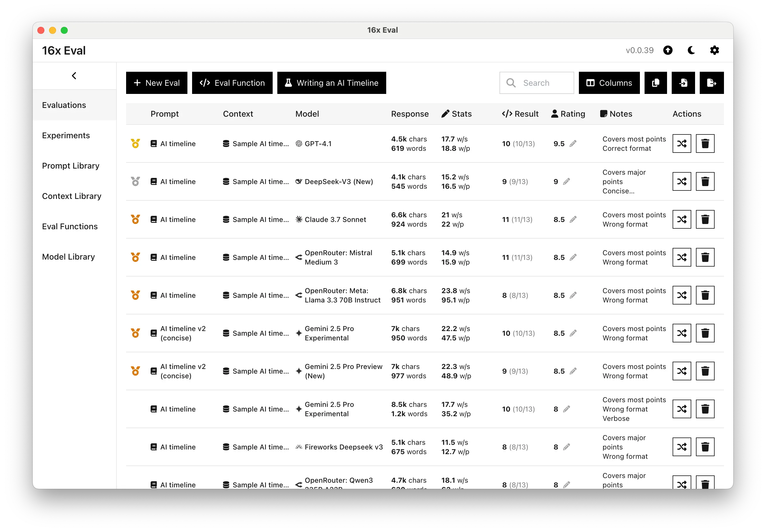The width and height of the screenshot is (766, 532).
Task: Click shuffle icon in Fireworks Deepseek v3 row
Action: coord(682,447)
